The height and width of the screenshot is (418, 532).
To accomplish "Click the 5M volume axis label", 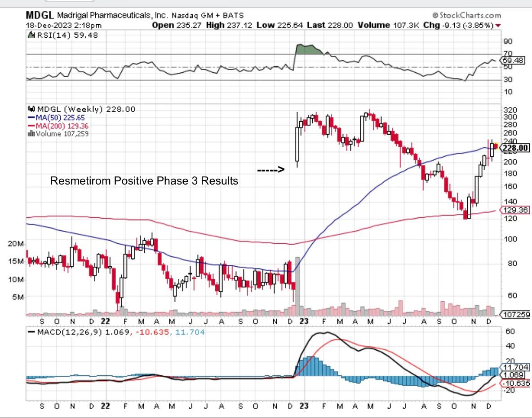I will pos(18,297).
